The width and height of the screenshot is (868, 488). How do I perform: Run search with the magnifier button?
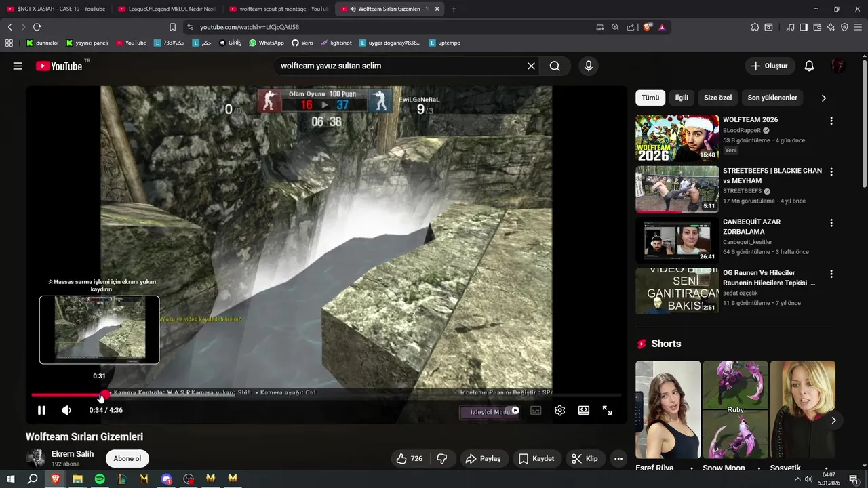tap(555, 66)
